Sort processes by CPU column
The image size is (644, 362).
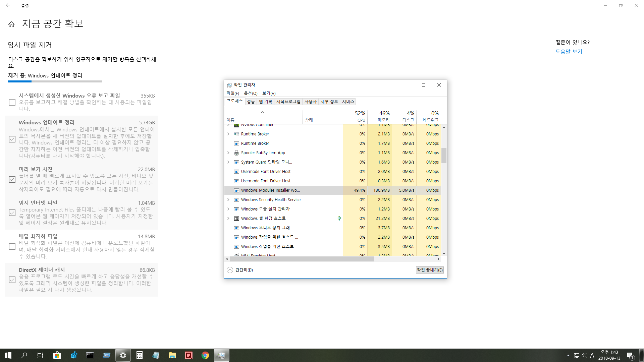point(355,117)
